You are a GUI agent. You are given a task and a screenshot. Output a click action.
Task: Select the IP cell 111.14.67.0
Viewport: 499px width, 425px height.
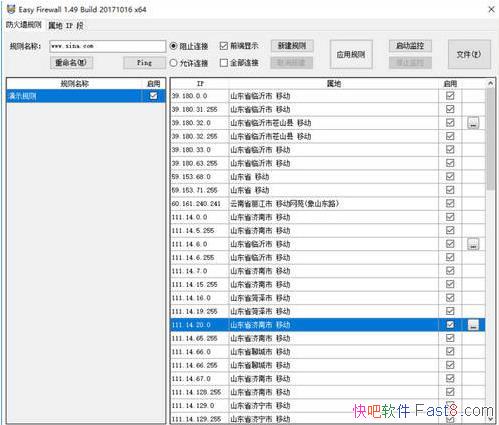pyautogui.click(x=200, y=379)
